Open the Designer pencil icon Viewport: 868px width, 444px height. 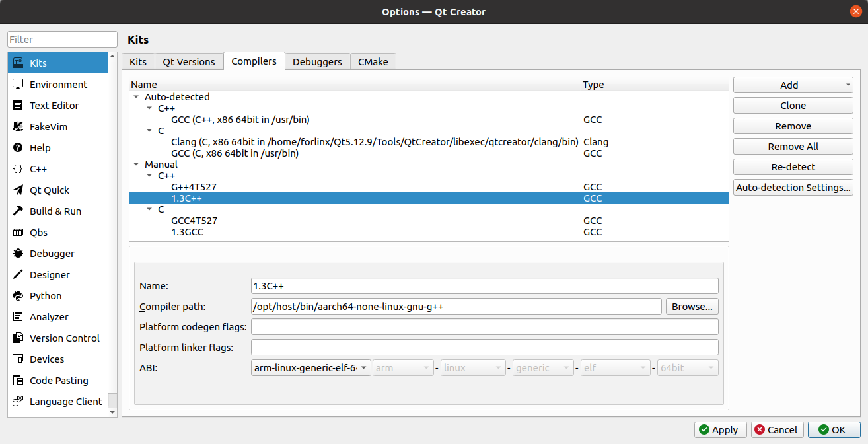(x=18, y=275)
